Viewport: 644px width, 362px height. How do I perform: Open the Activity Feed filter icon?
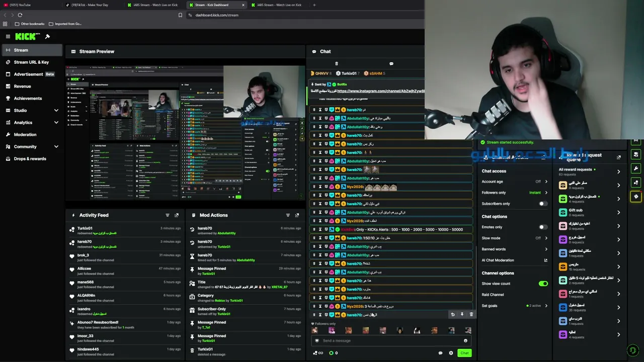click(x=168, y=215)
